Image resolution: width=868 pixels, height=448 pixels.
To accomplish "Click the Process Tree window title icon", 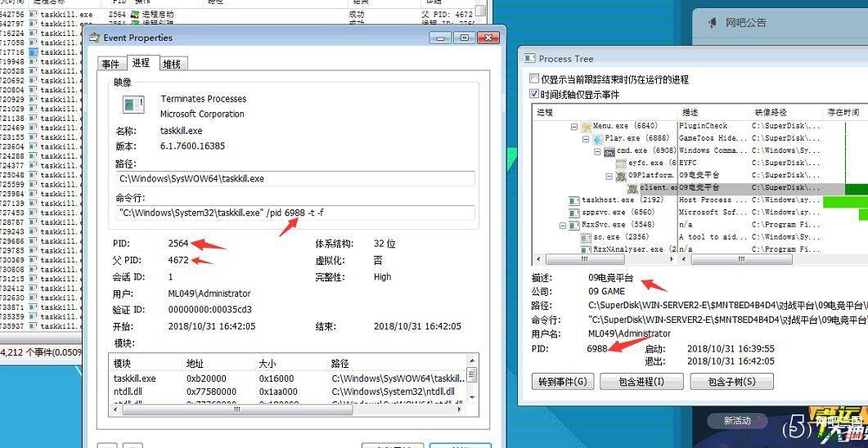I will pos(530,58).
